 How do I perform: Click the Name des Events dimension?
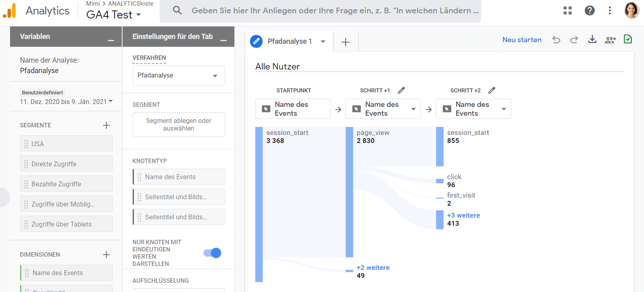point(66,273)
